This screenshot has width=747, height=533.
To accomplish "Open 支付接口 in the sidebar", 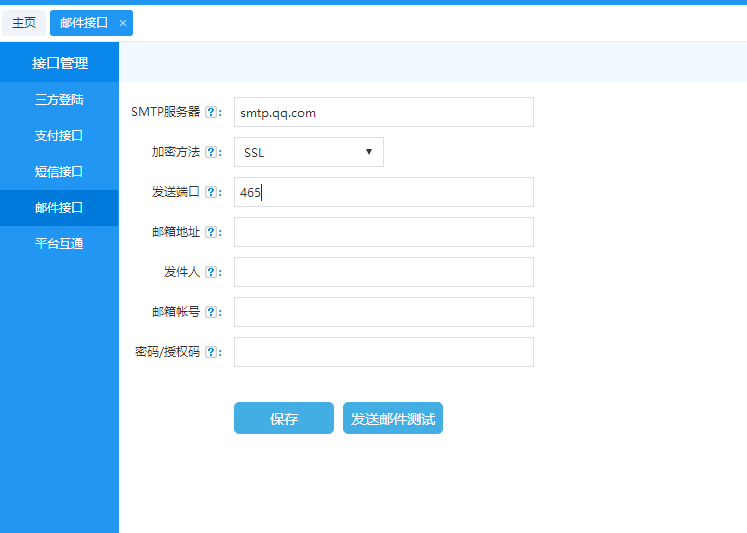I will tap(59, 135).
